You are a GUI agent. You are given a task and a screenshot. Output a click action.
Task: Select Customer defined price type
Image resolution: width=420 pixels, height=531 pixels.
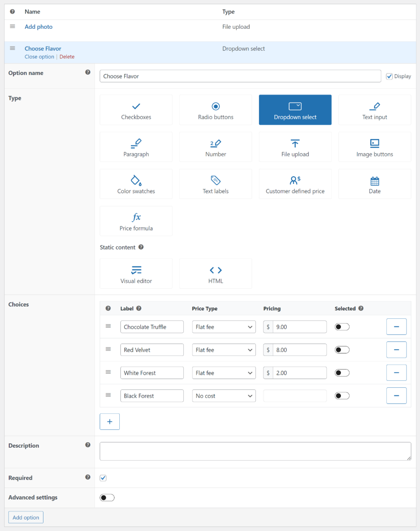(295, 184)
